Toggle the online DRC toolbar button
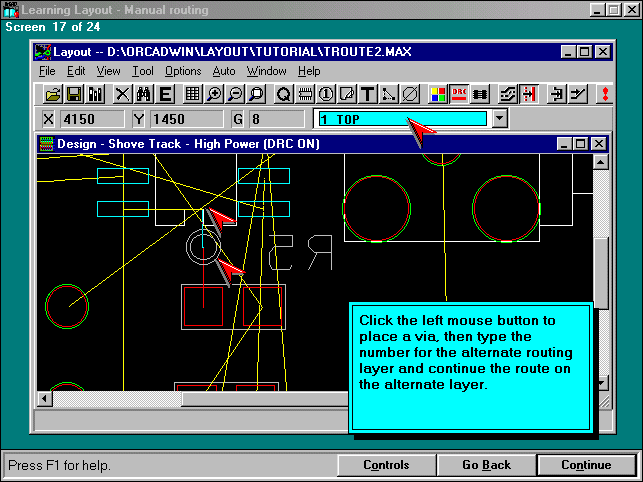Viewport: 643px width, 482px height. click(459, 94)
